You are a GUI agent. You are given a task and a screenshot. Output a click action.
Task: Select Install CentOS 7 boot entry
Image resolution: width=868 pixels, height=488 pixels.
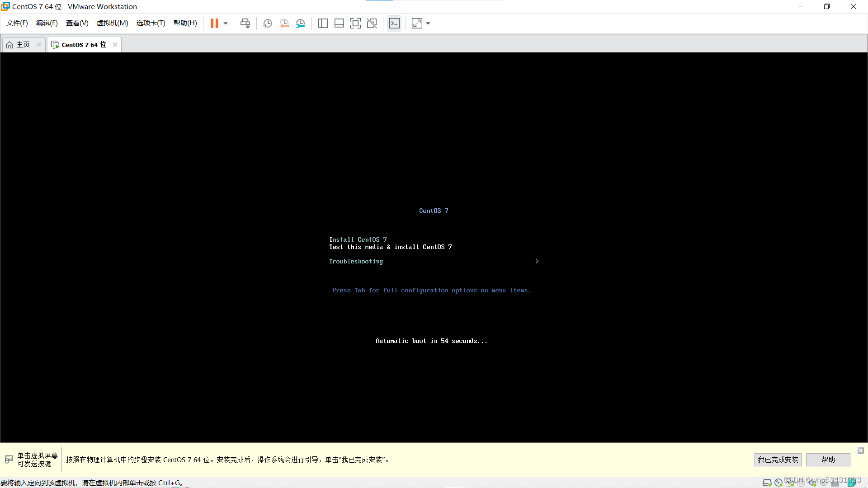(358, 239)
